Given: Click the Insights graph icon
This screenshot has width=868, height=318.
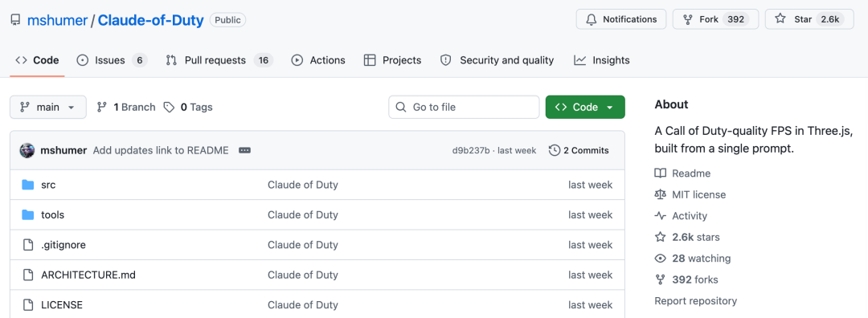Looking at the screenshot, I should [x=579, y=60].
